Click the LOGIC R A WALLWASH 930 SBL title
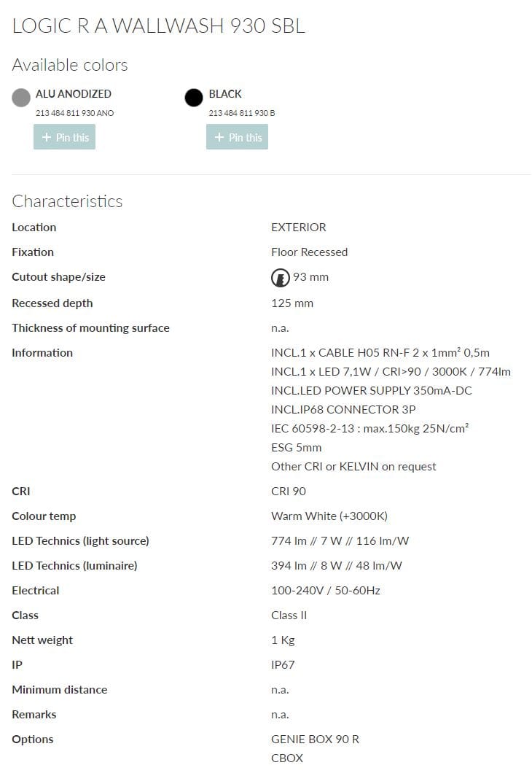532x784 pixels. coord(158,26)
